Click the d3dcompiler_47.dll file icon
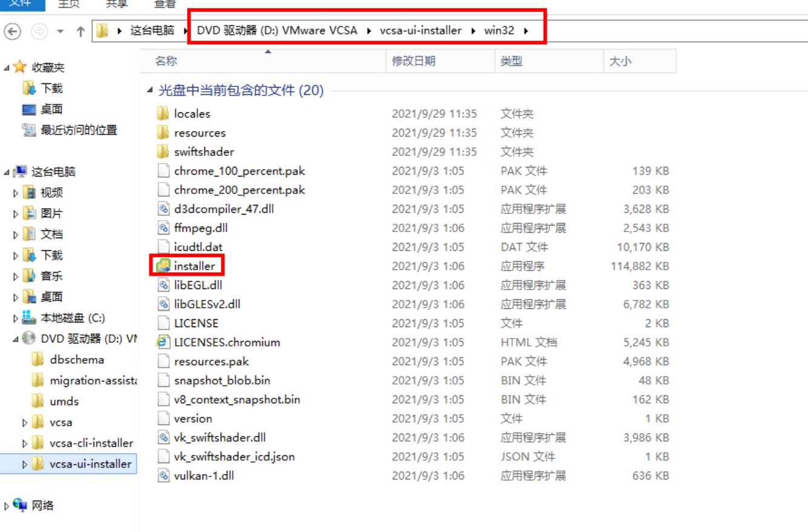 (x=163, y=209)
